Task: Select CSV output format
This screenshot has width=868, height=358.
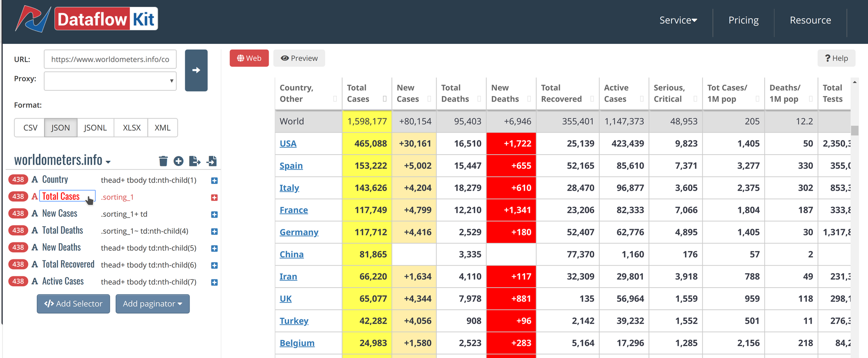Action: coord(30,128)
